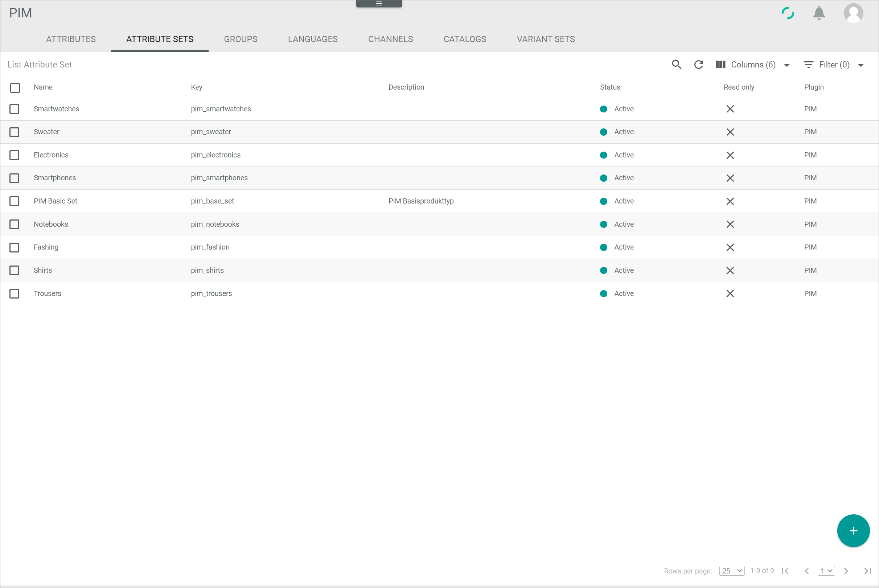Check the Shirts row checkbox
879x588 pixels.
pos(14,270)
